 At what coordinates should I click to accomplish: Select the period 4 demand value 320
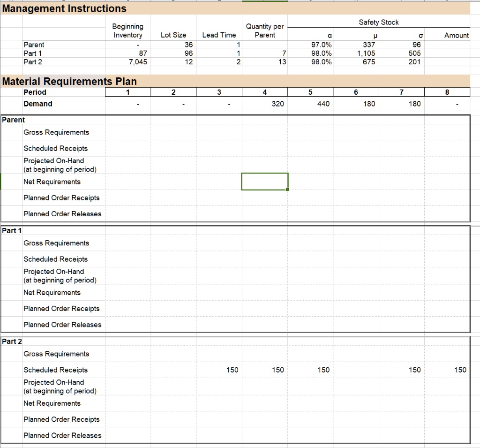point(277,104)
